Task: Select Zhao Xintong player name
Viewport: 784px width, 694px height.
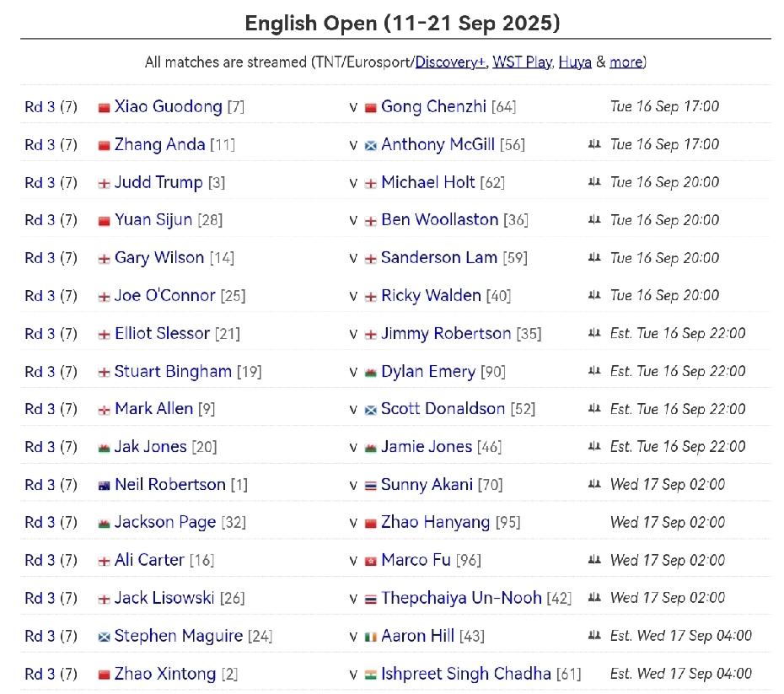Action: 165,674
